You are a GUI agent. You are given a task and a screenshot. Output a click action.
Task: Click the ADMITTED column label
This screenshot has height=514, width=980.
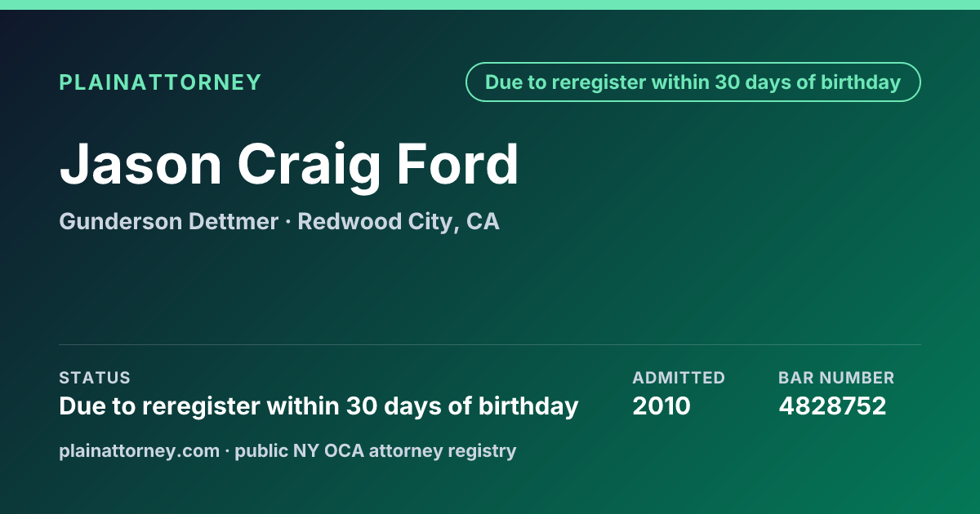[679, 378]
